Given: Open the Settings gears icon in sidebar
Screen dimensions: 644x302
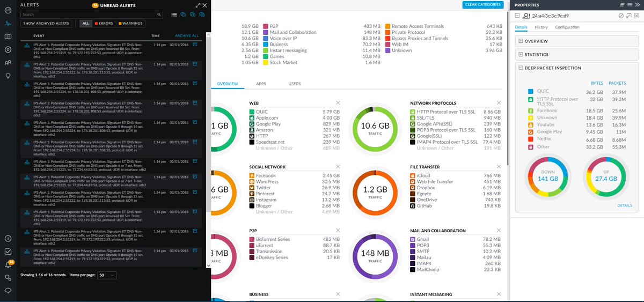Looking at the screenshot, I should click(x=8, y=277).
